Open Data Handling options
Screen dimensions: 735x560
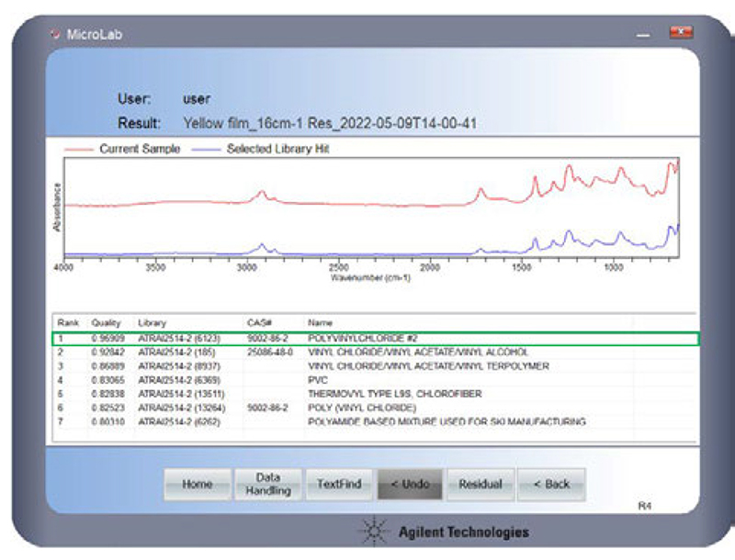pos(268,484)
